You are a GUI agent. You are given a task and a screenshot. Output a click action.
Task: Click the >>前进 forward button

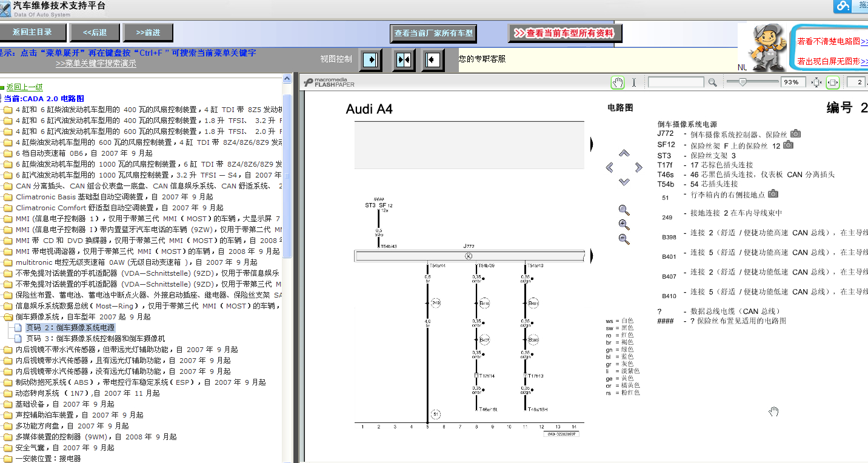(x=148, y=33)
